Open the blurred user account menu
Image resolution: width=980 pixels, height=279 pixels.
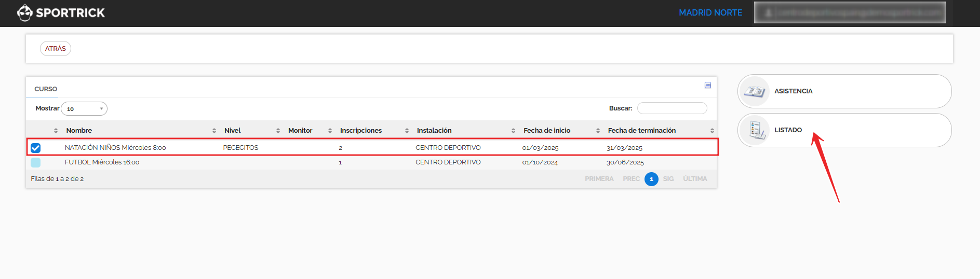pos(850,12)
